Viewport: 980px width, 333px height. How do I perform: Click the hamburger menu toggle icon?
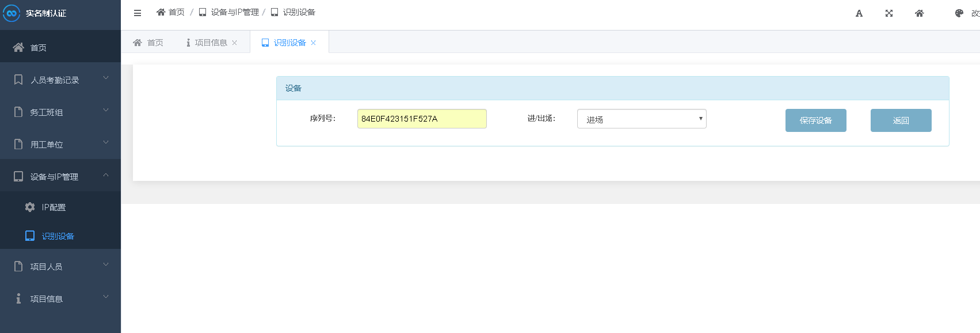coord(138,13)
